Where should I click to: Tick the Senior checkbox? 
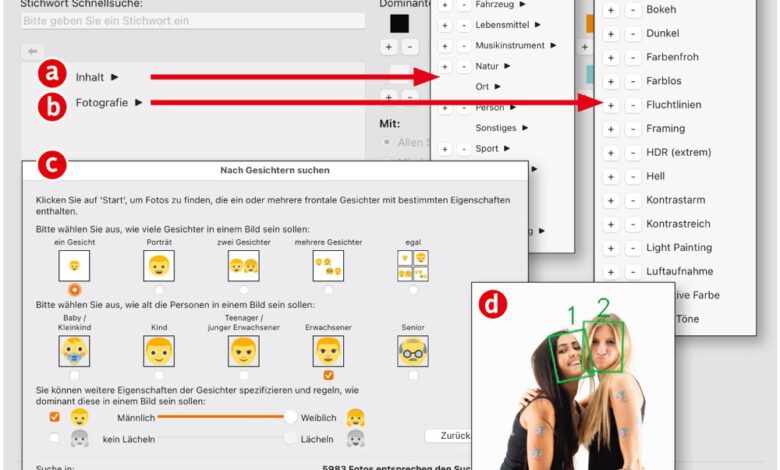413,375
